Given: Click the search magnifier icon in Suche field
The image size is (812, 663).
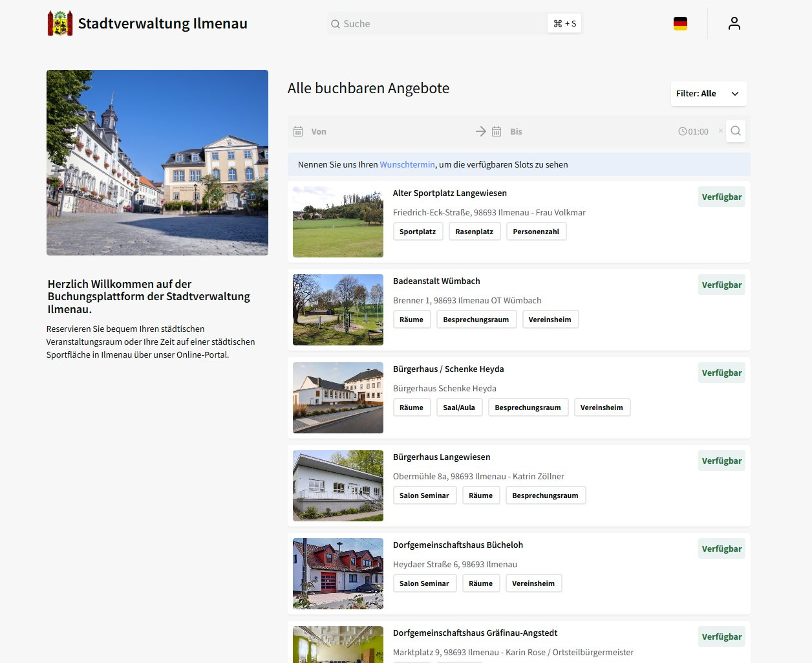Looking at the screenshot, I should point(336,24).
